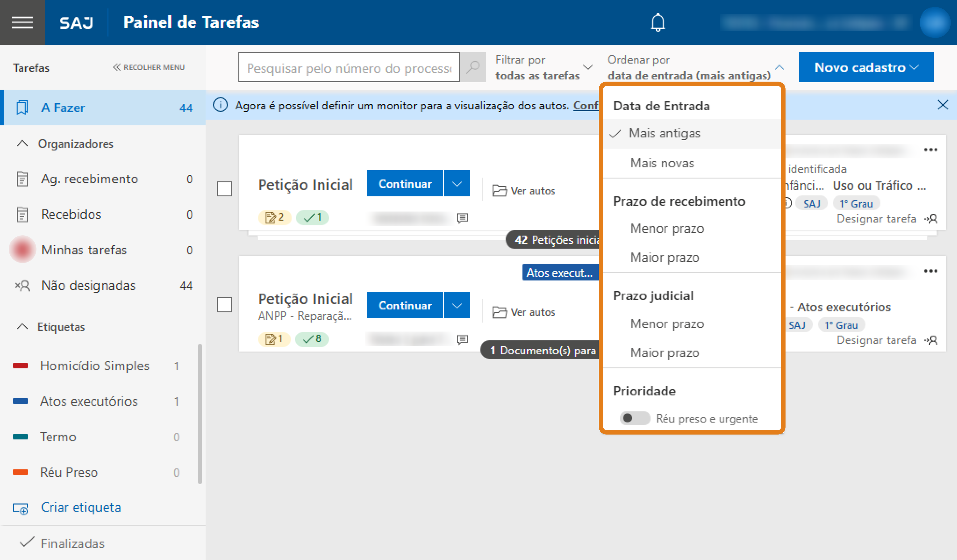Check the second Petição Inicial task checkbox

224,304
